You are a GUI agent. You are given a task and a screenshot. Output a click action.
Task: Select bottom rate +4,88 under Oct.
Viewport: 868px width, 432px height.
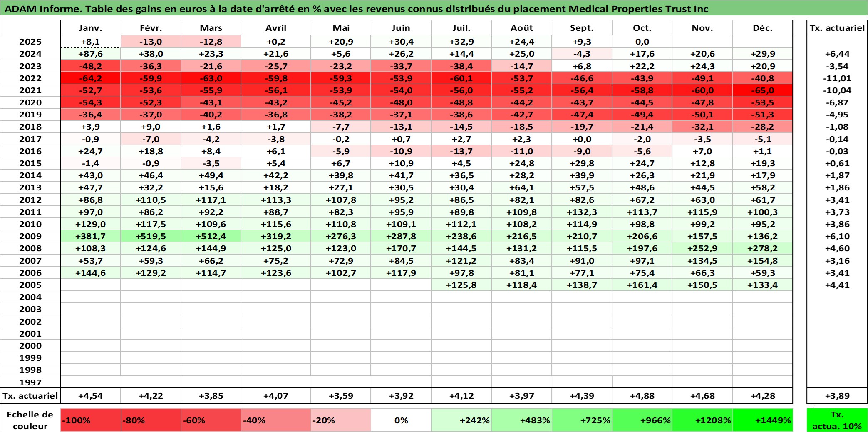[x=642, y=396]
